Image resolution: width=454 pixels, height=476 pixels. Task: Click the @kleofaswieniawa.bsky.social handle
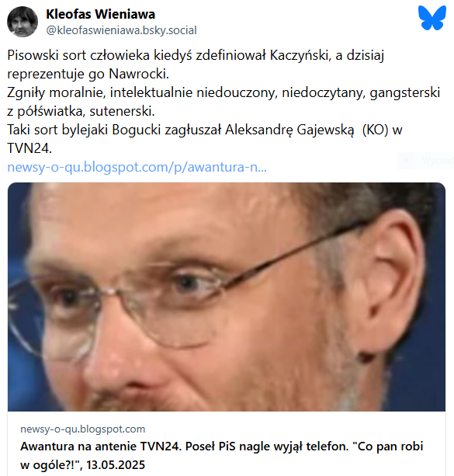pos(121,30)
